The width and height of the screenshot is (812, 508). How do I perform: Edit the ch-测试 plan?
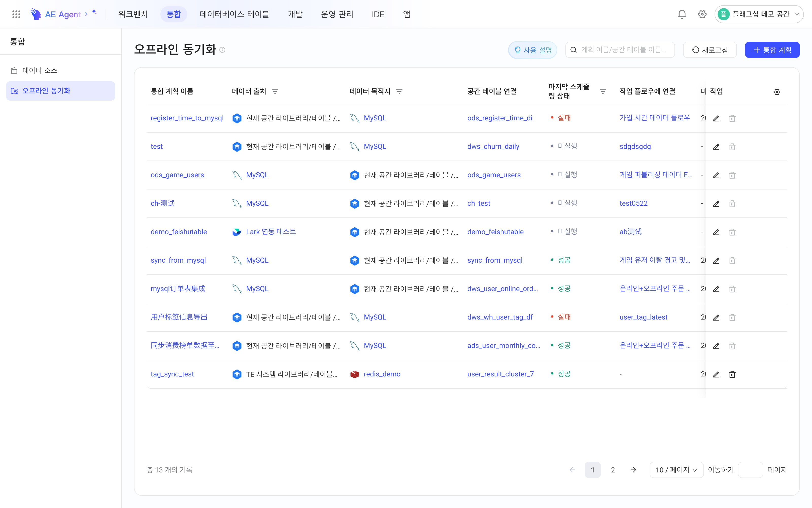point(716,204)
